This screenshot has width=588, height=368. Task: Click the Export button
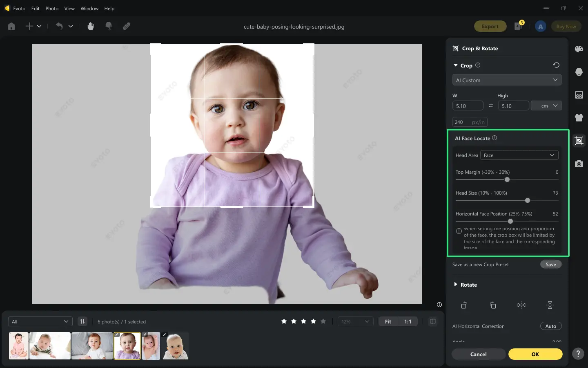tap(490, 26)
